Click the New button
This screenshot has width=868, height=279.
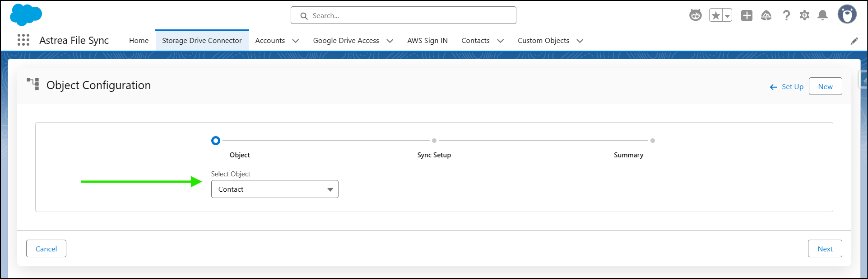pos(825,86)
